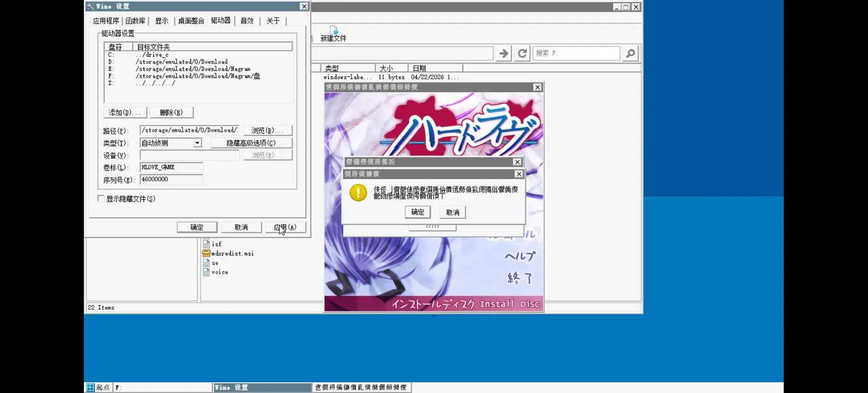This screenshot has width=868, height=393.
Task: Close the Wine 设置 window
Action: point(304,6)
